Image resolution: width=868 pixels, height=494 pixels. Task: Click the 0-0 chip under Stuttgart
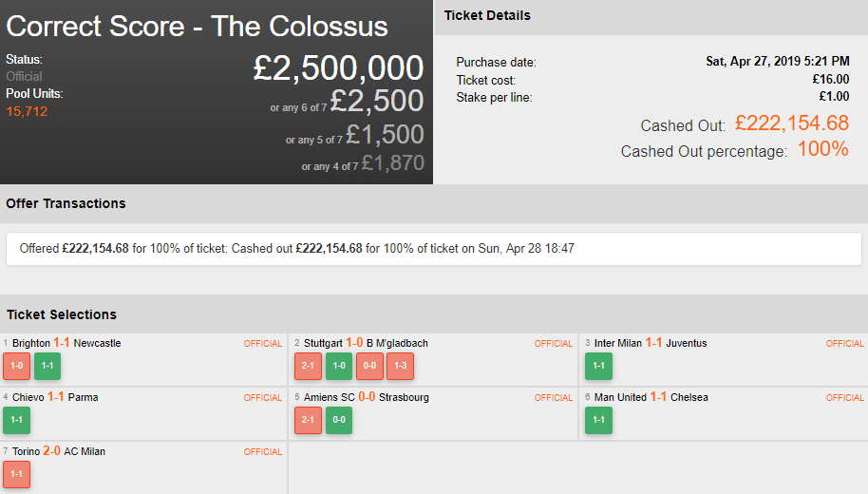tap(369, 366)
